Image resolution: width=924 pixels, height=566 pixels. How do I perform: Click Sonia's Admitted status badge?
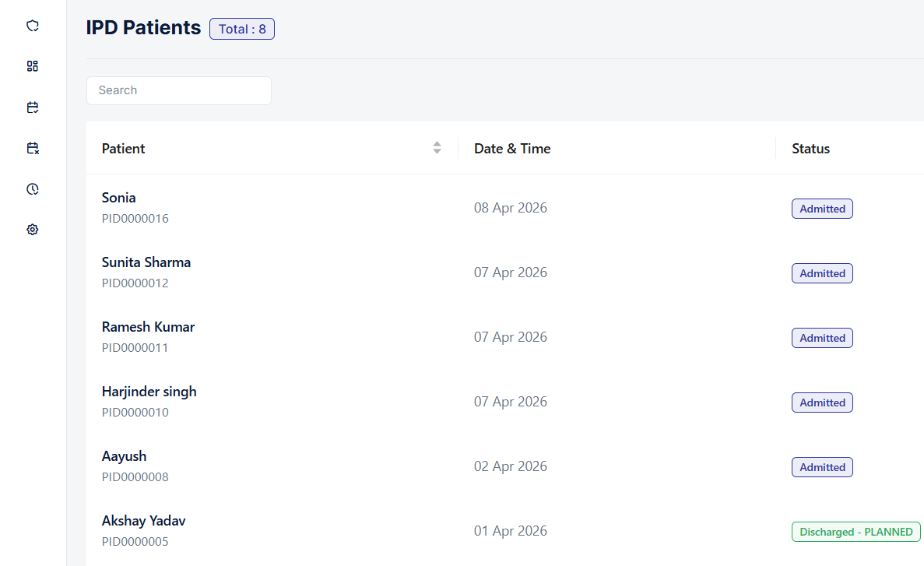[822, 209]
